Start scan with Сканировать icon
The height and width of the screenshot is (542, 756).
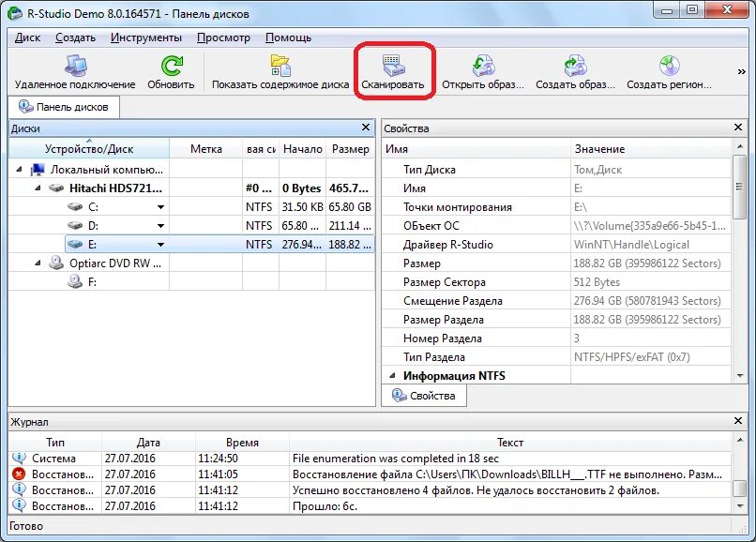point(393,66)
